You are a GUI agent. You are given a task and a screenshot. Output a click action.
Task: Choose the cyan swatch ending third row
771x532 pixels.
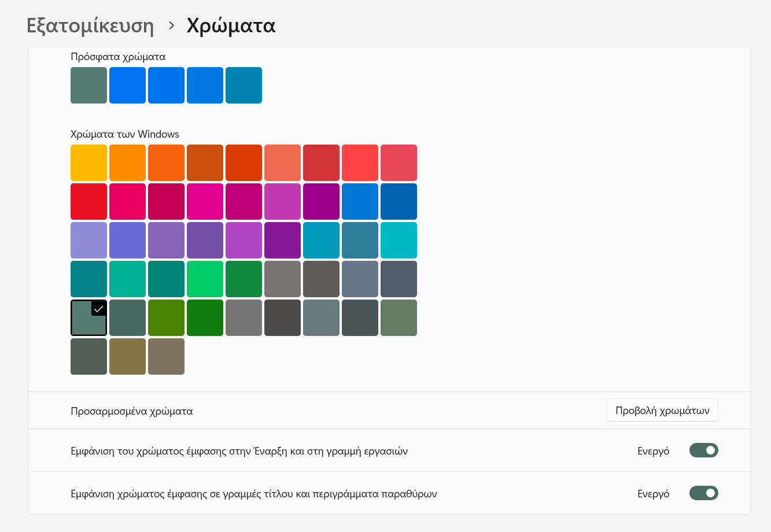pyautogui.click(x=399, y=240)
